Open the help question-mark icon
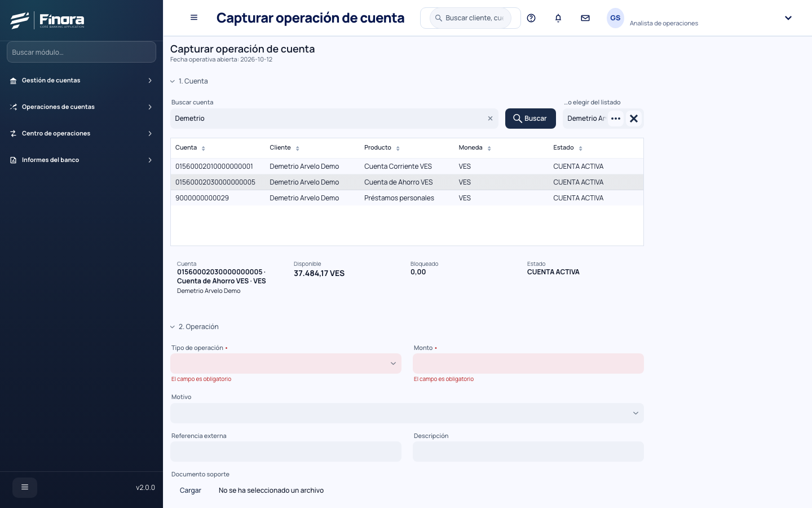The width and height of the screenshot is (812, 508). tap(531, 18)
